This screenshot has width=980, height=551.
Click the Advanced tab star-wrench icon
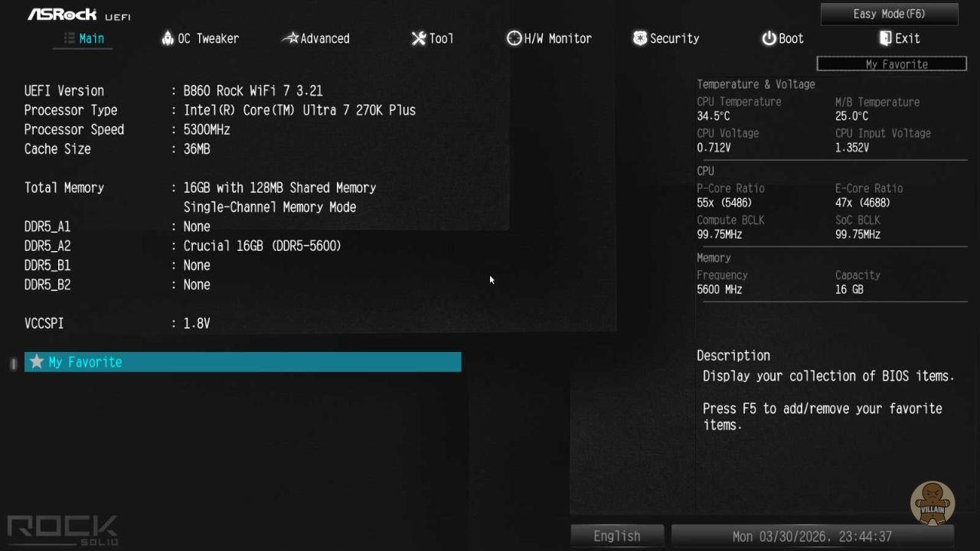point(290,38)
